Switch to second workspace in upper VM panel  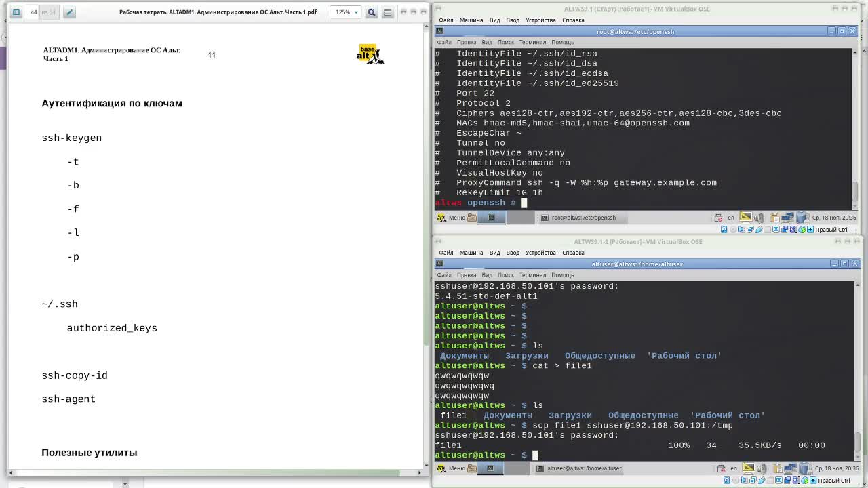coord(521,218)
